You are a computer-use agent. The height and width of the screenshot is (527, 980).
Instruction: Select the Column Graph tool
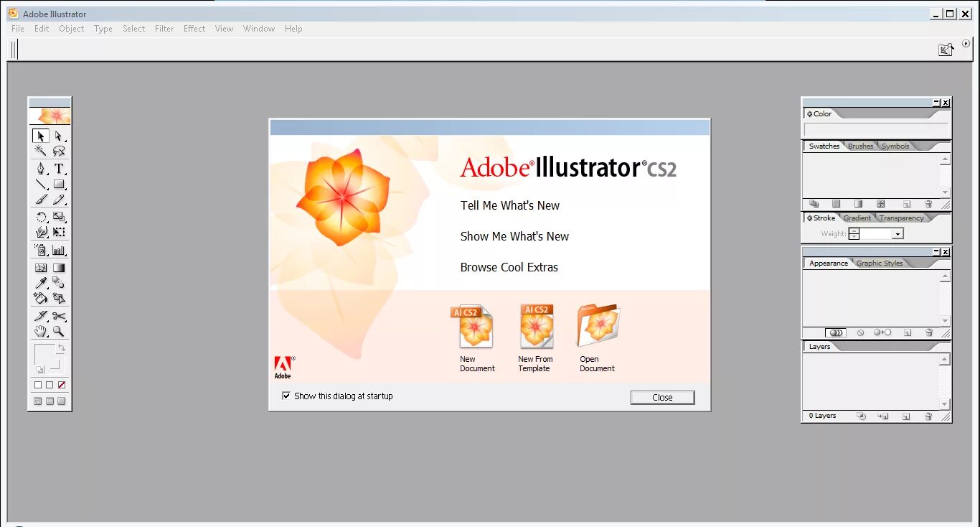(59, 251)
